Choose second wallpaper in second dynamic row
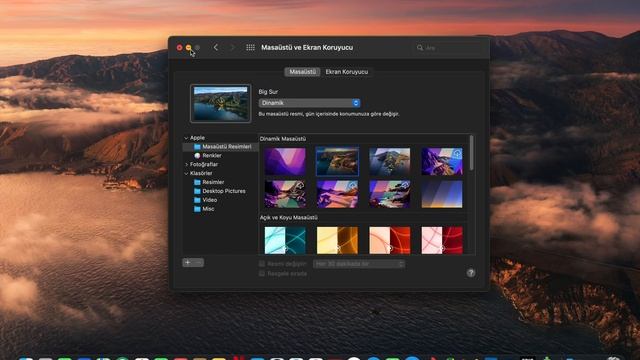 [x=337, y=194]
